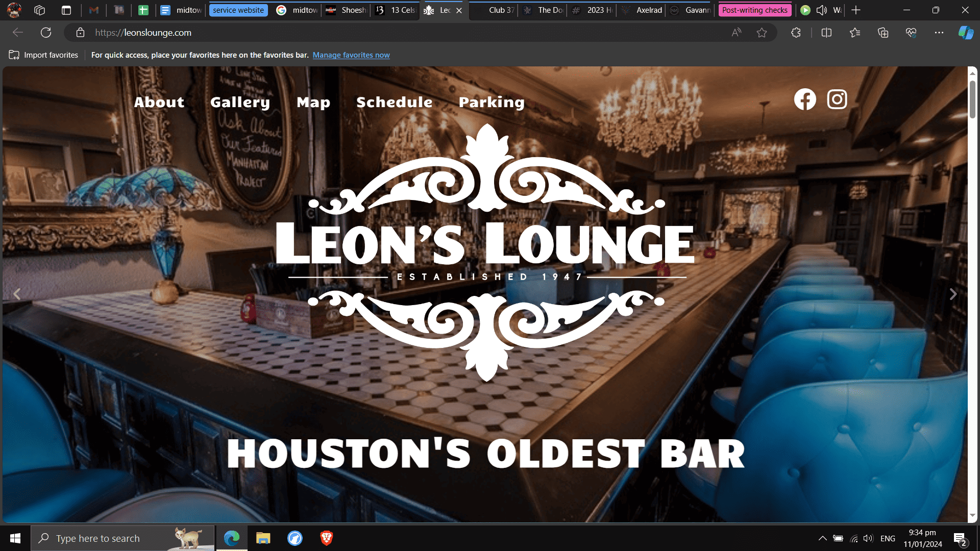The width and height of the screenshot is (980, 551).
Task: Expand the service website tab group
Action: 238,10
